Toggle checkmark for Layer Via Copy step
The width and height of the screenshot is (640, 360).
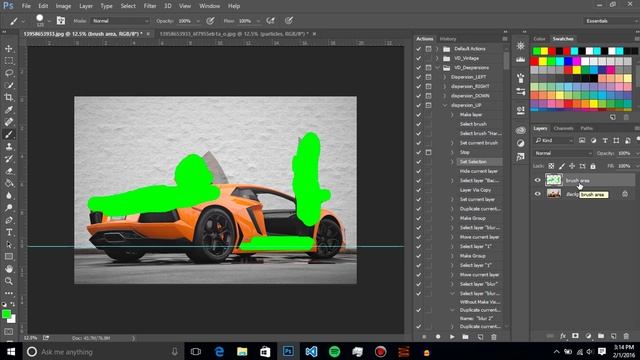[418, 190]
